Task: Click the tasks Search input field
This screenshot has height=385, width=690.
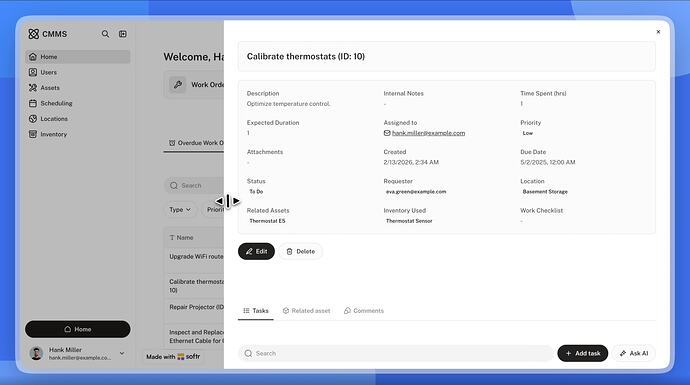Action: pyautogui.click(x=396, y=353)
